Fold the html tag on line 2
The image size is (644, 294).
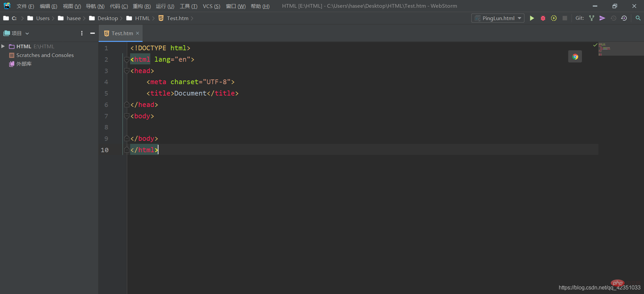tap(127, 60)
